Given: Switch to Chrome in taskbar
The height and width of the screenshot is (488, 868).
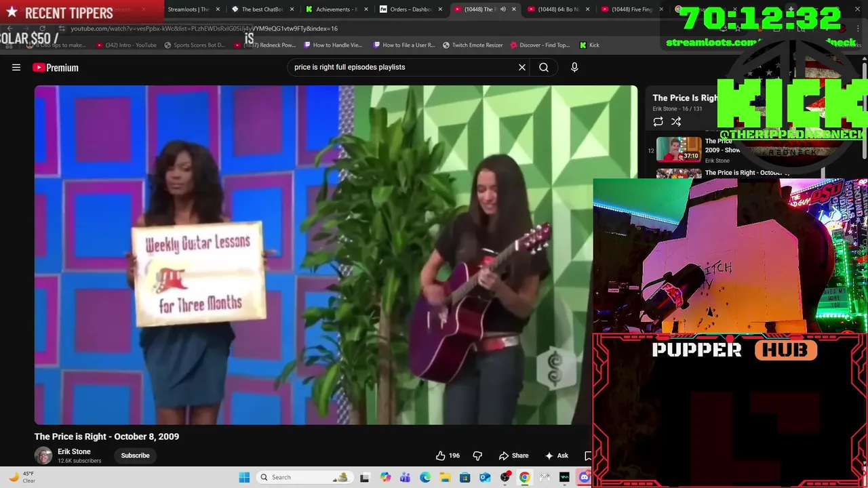Looking at the screenshot, I should pyautogui.click(x=525, y=477).
